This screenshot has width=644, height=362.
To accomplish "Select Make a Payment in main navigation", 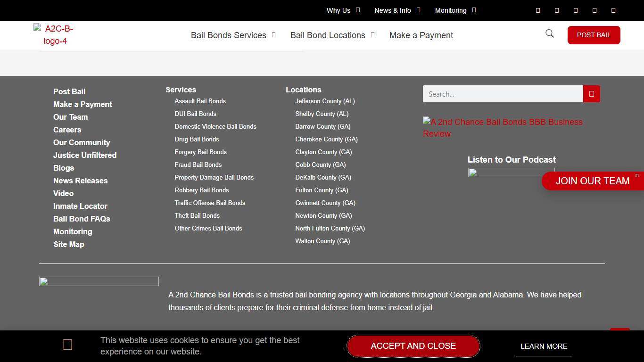I will (x=421, y=35).
